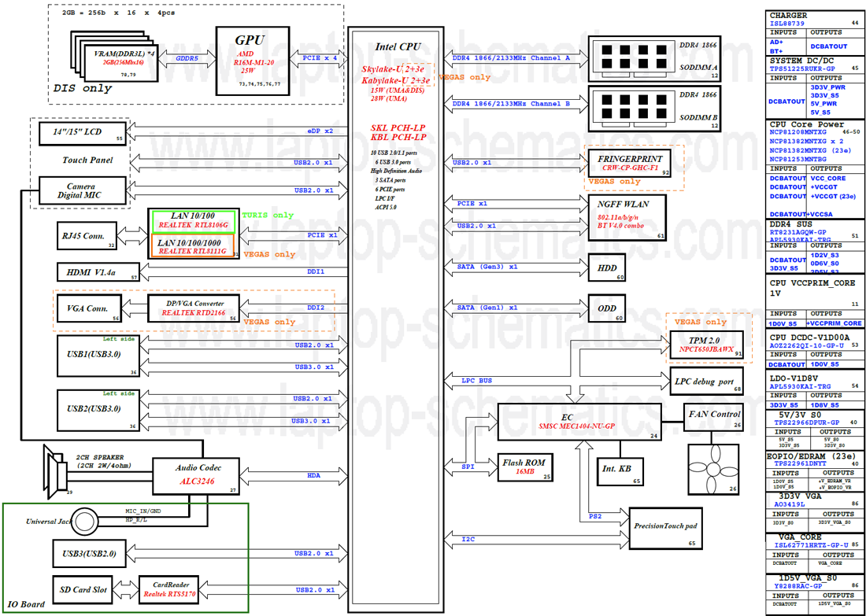The width and height of the screenshot is (866, 616).
Task: Select the LAN 10/100/1000 RTL8111G block
Action: (x=194, y=246)
